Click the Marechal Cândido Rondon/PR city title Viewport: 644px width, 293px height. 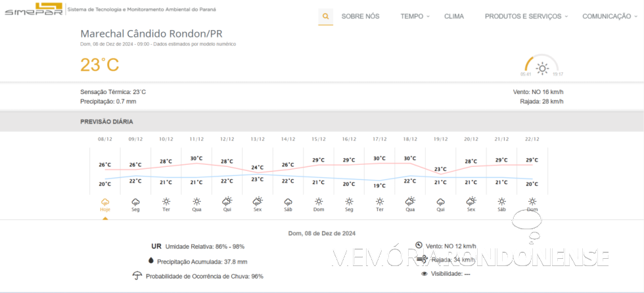coord(150,33)
